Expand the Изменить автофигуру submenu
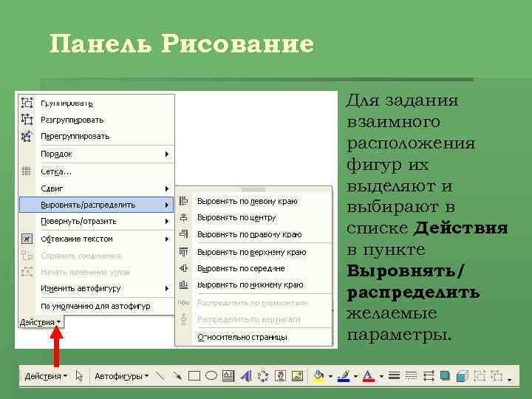Viewport: 532px width, 399px height. [x=96, y=288]
